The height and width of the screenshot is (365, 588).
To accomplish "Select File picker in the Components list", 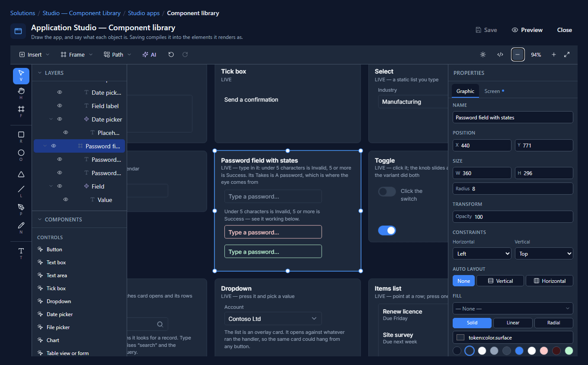I will (58, 327).
